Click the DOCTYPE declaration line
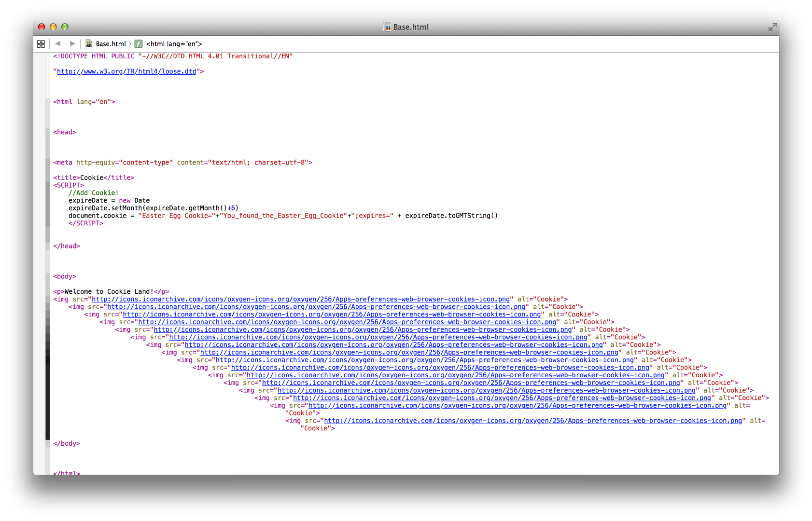 (173, 56)
